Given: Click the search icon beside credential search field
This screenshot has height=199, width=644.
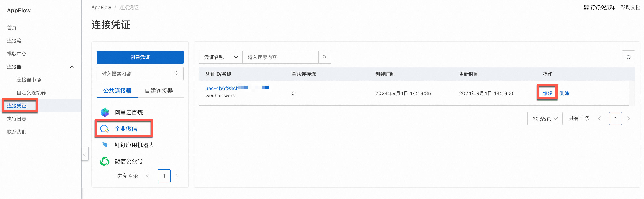Looking at the screenshot, I should coord(324,57).
